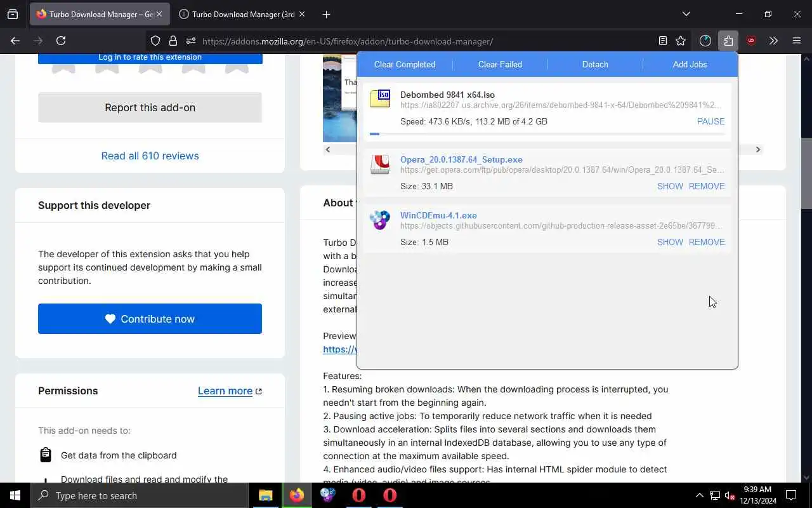Viewport: 812px width, 508px height.
Task: Open the Opera_20.0.1387.64_Setup.exe link
Action: (461, 159)
